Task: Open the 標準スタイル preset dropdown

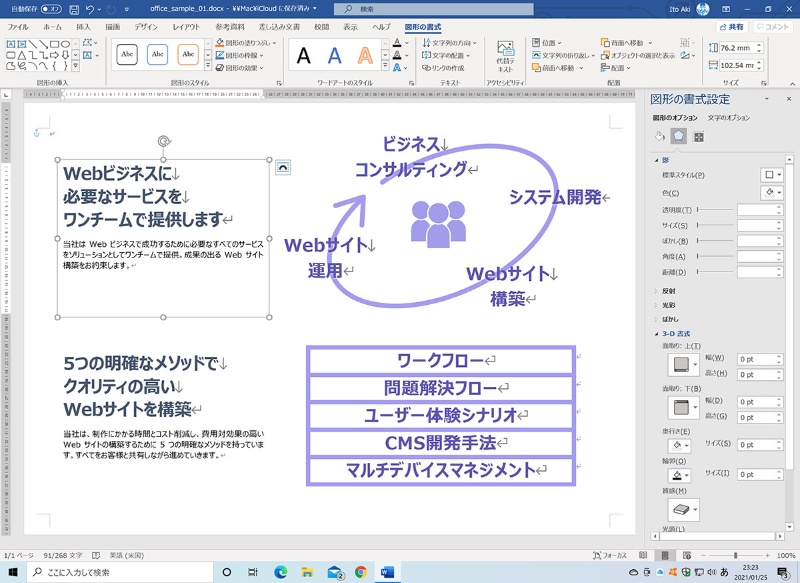Action: 772,174
